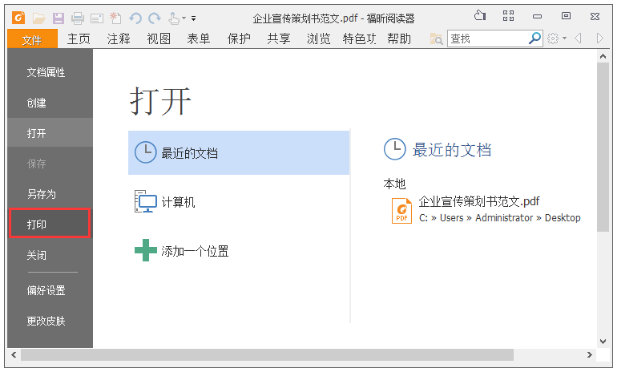The width and height of the screenshot is (618, 374).
Task: Click the green plus add a location icon
Action: point(145,250)
